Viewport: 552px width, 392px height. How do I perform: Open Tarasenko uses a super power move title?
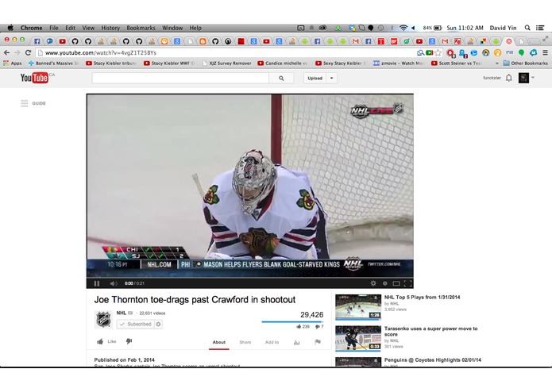pyautogui.click(x=431, y=331)
